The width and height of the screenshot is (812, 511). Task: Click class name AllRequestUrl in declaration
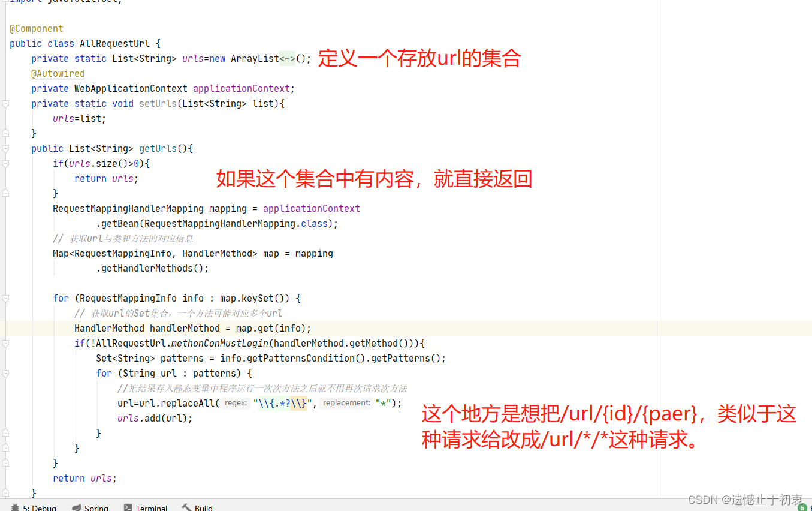(115, 44)
